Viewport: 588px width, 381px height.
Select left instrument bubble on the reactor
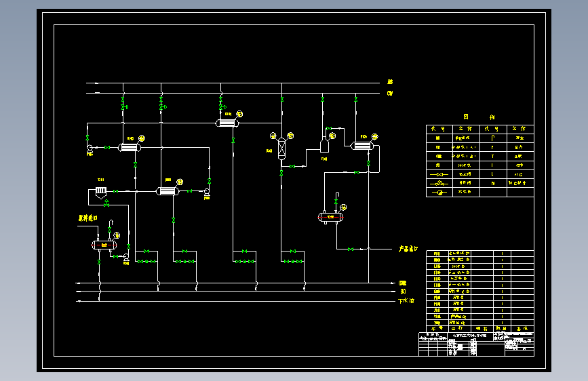273,136
